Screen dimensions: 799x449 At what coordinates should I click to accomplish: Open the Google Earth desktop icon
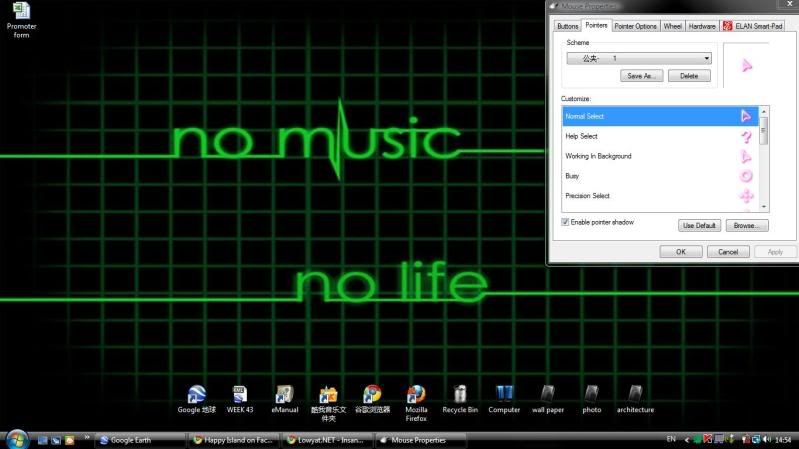(x=196, y=394)
